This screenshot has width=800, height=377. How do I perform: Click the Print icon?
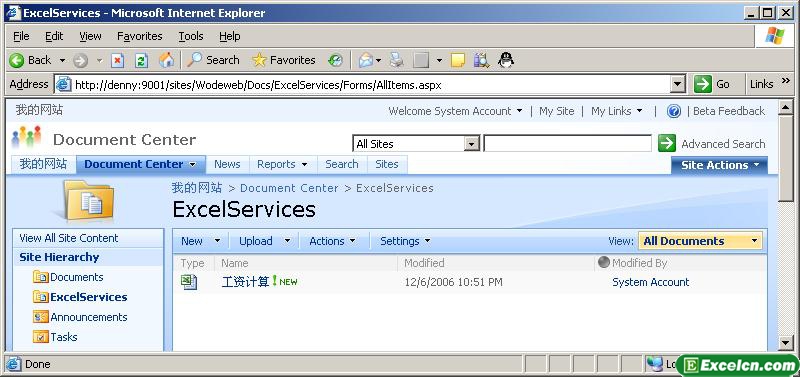397,60
